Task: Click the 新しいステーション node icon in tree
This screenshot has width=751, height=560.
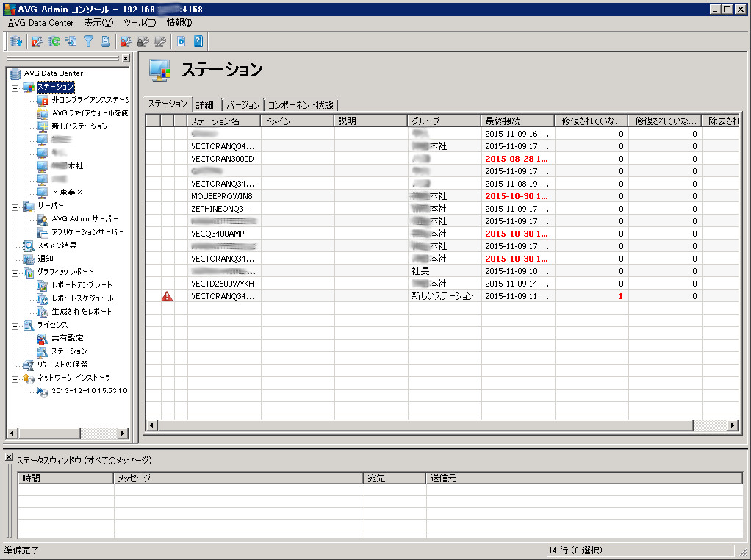Action: pos(43,126)
